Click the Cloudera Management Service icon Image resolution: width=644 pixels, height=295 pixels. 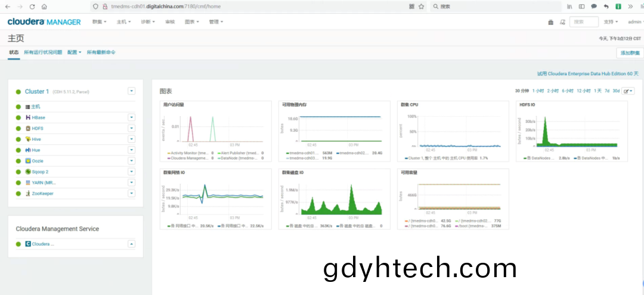[28, 244]
